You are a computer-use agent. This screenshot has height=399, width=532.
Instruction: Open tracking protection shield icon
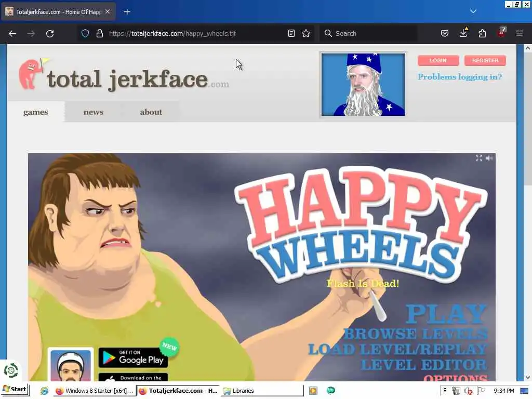[85, 33]
